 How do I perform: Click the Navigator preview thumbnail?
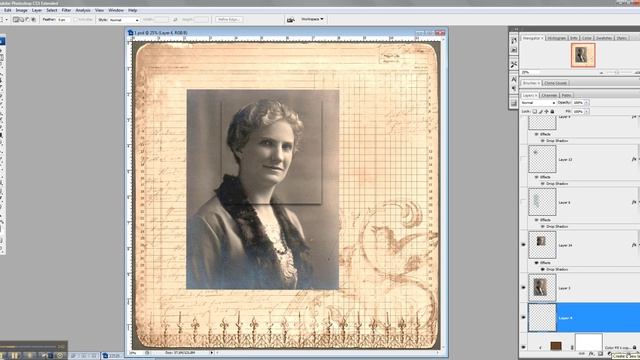583,55
